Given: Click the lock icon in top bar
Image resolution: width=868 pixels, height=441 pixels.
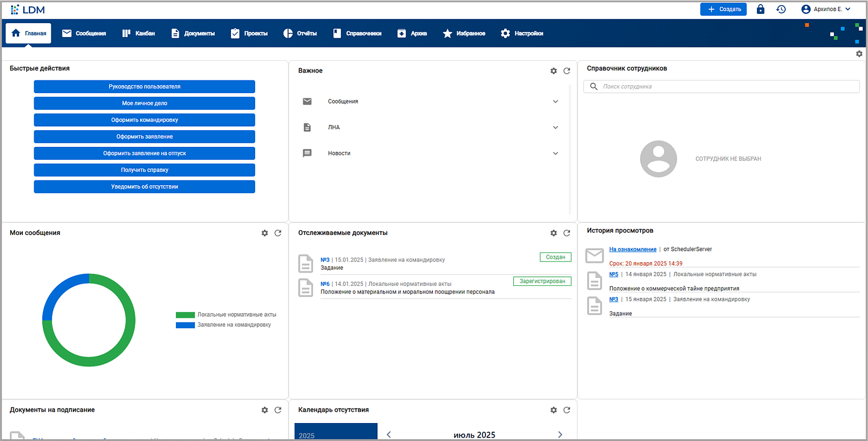Looking at the screenshot, I should pos(760,9).
